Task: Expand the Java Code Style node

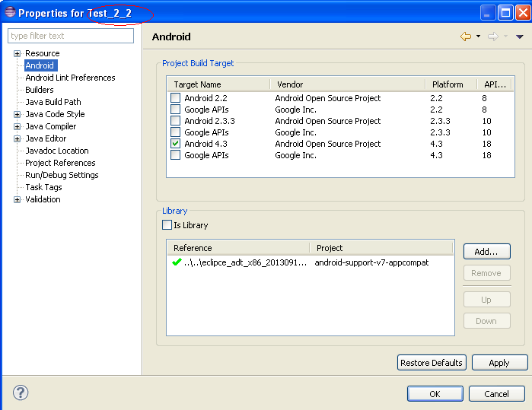Action: (x=17, y=114)
